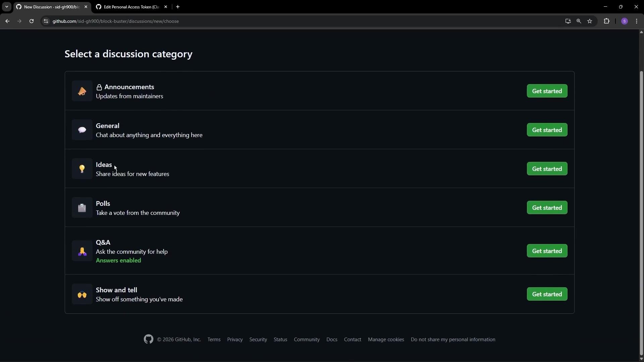The image size is (644, 362).
Task: Click the Ideas light bulb icon
Action: pos(82,169)
